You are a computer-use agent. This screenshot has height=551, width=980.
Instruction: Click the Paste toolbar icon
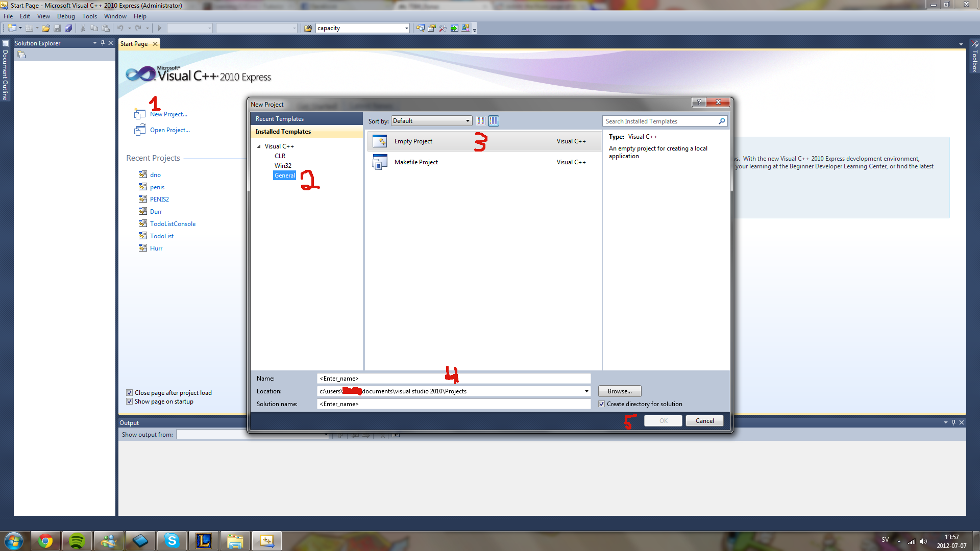click(106, 28)
